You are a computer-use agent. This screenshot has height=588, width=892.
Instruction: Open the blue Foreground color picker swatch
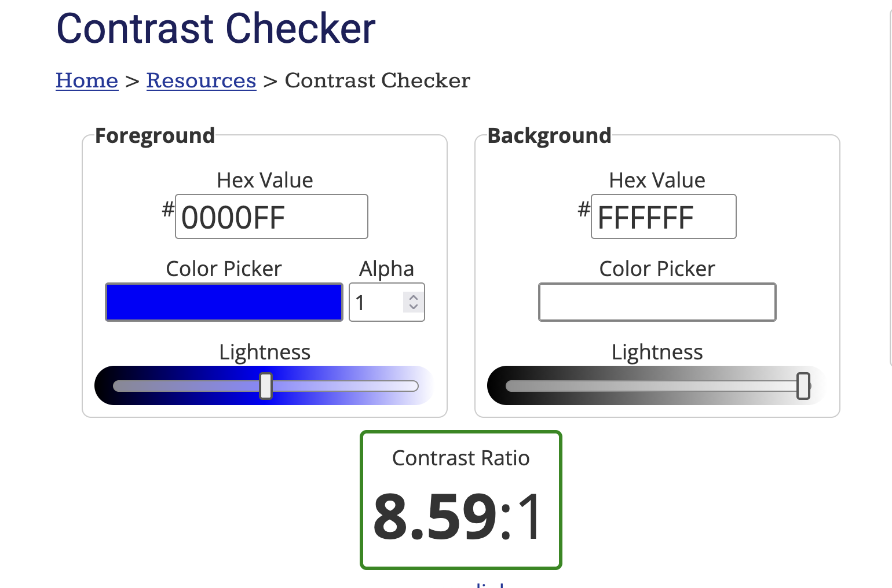224,302
